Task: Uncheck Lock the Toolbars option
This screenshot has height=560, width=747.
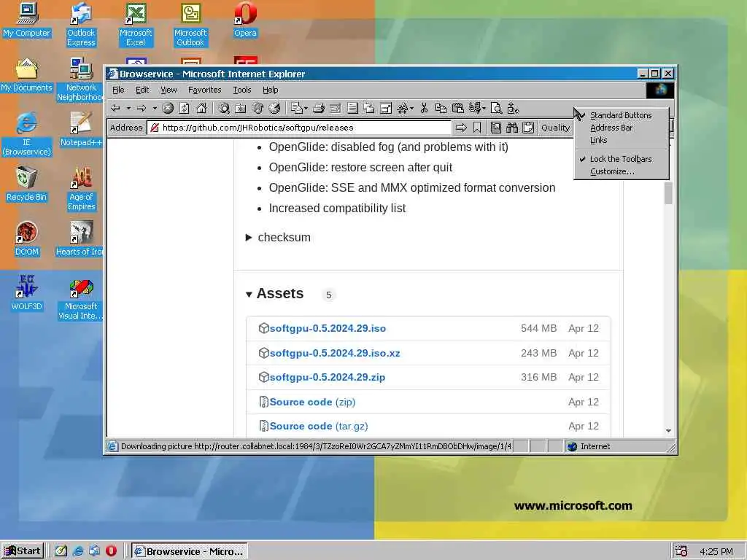Action: coord(621,159)
